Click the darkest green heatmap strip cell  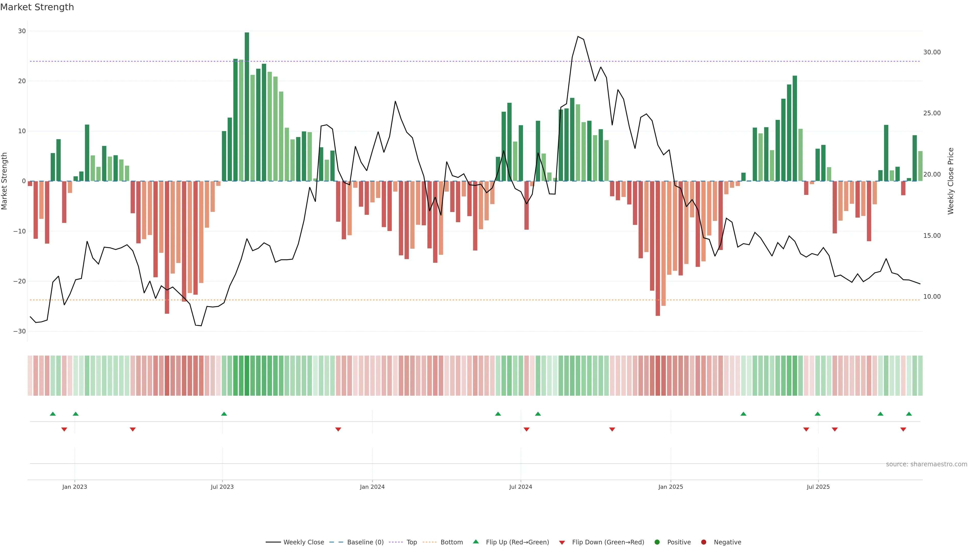pos(247,376)
